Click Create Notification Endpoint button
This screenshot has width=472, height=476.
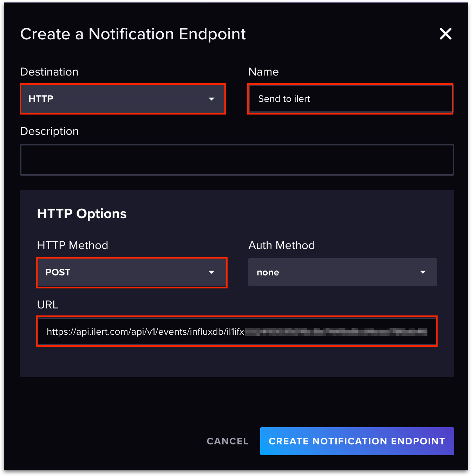pyautogui.click(x=357, y=441)
